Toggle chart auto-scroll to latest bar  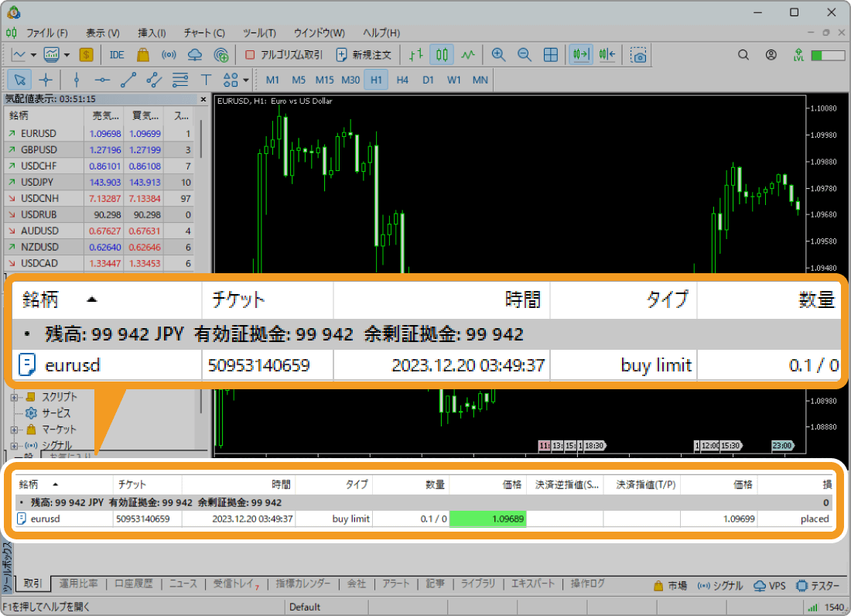[x=581, y=55]
